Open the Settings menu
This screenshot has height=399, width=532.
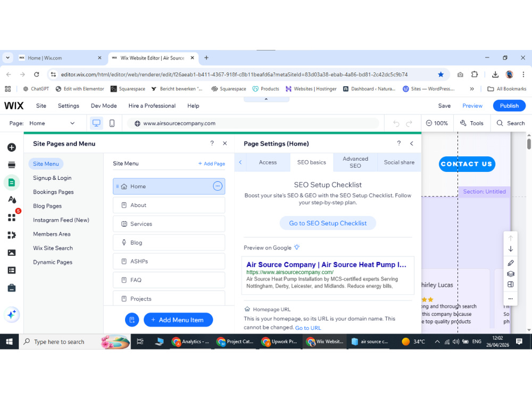tap(69, 106)
